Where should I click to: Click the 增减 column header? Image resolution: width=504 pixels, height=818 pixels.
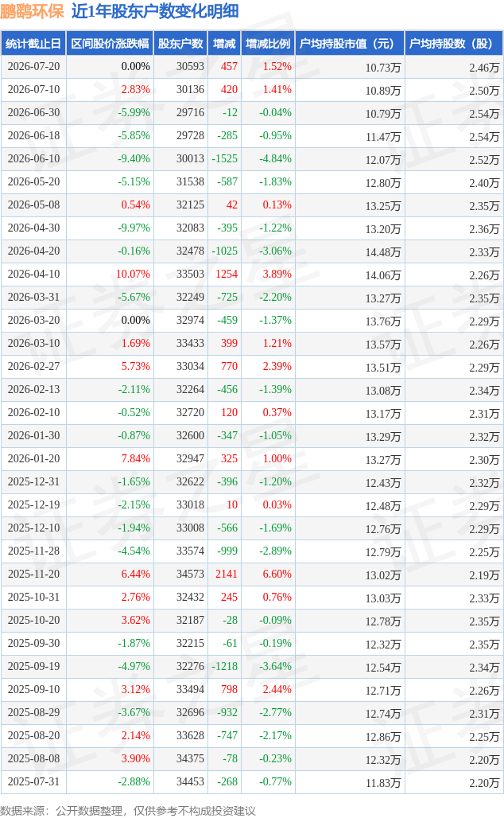225,44
